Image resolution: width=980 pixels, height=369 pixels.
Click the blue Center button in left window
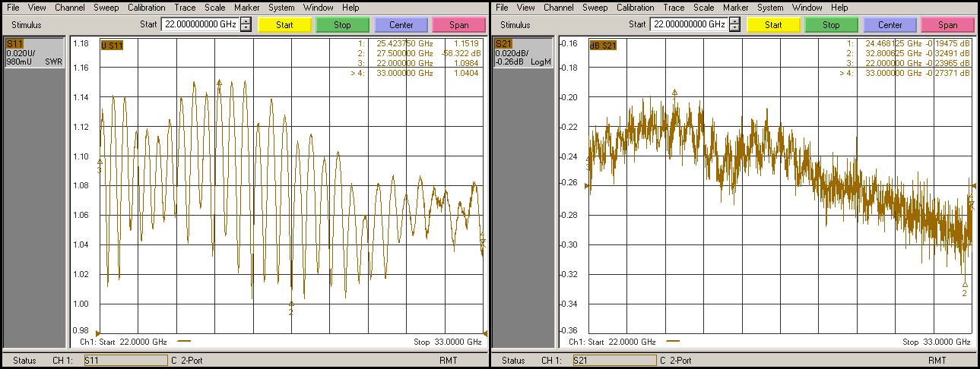(401, 24)
